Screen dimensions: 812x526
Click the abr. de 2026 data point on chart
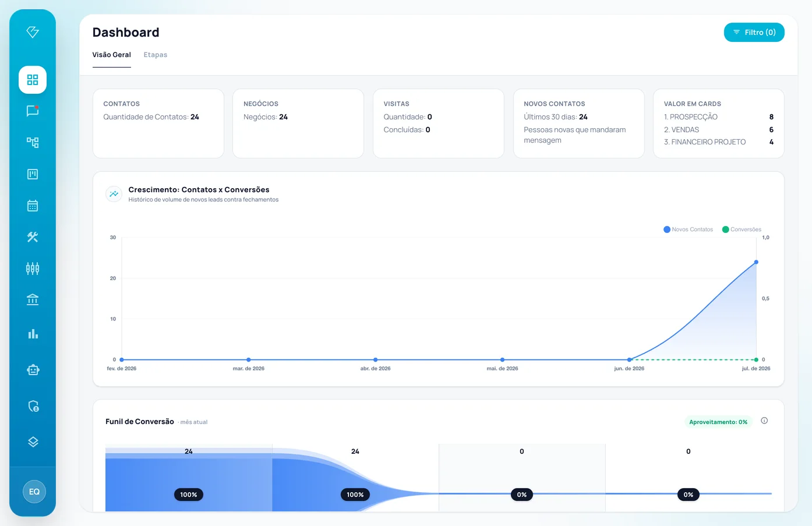[x=375, y=360]
